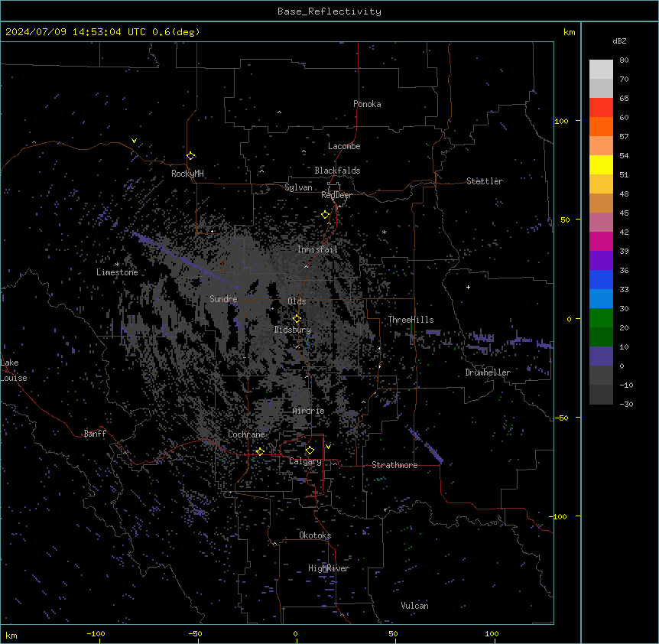
Task: Pick the magenta 39-42 dBZ legend swatch
Action: (x=601, y=241)
